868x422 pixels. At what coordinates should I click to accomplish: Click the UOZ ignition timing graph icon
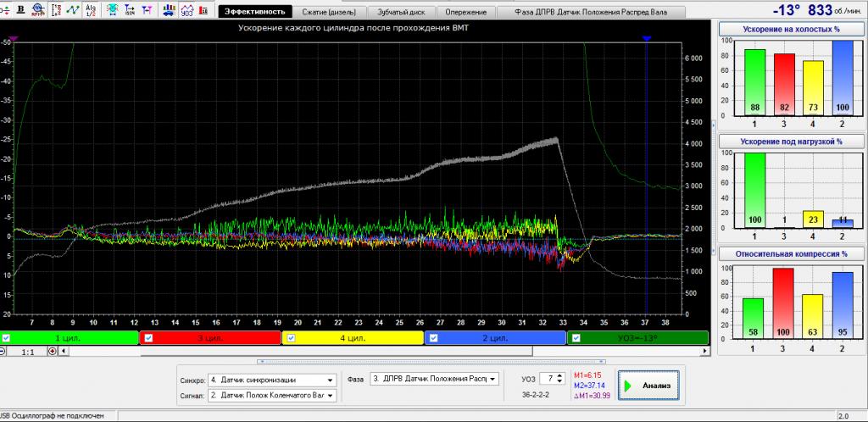tap(187, 9)
